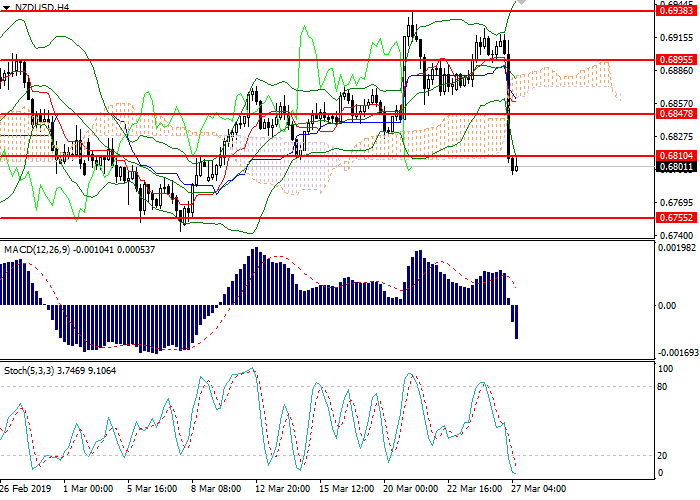The height and width of the screenshot is (500, 700).
Task: Click the 26 Feb 2019 date label
Action: tap(26, 490)
